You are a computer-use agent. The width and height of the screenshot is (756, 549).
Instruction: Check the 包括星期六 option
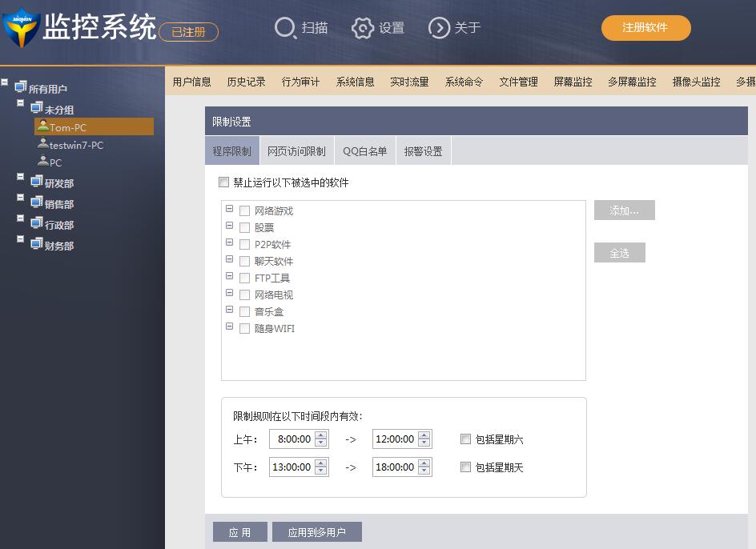coord(465,439)
